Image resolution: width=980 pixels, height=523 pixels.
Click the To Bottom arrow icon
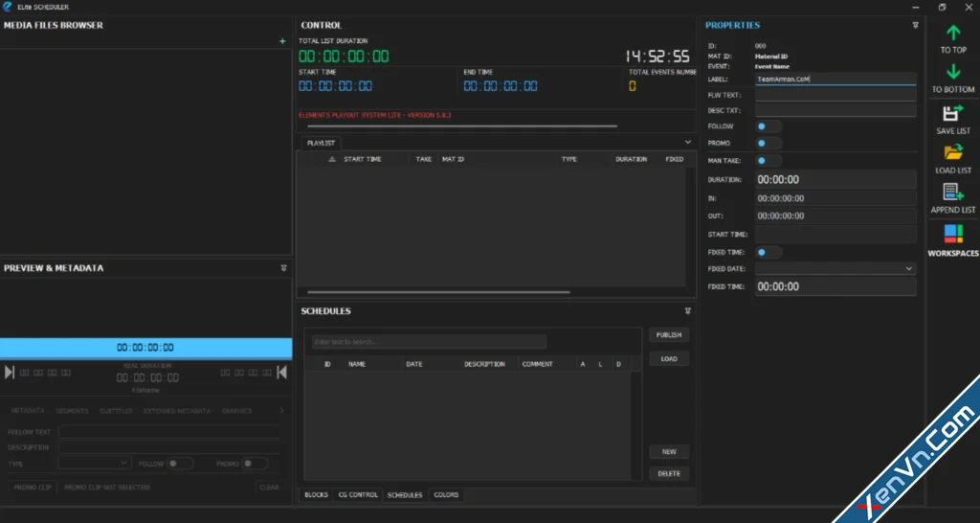point(953,72)
